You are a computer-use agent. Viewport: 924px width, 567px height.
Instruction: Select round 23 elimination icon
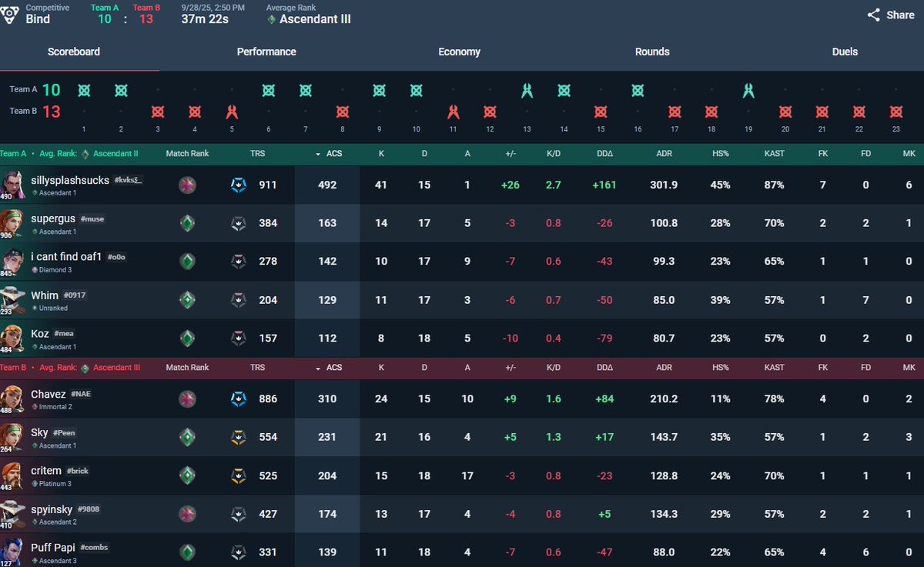[896, 112]
